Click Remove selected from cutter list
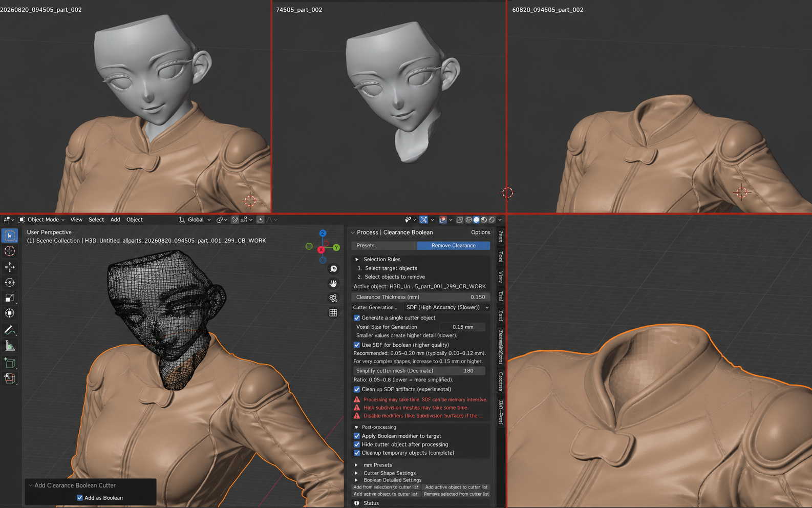 tap(456, 494)
